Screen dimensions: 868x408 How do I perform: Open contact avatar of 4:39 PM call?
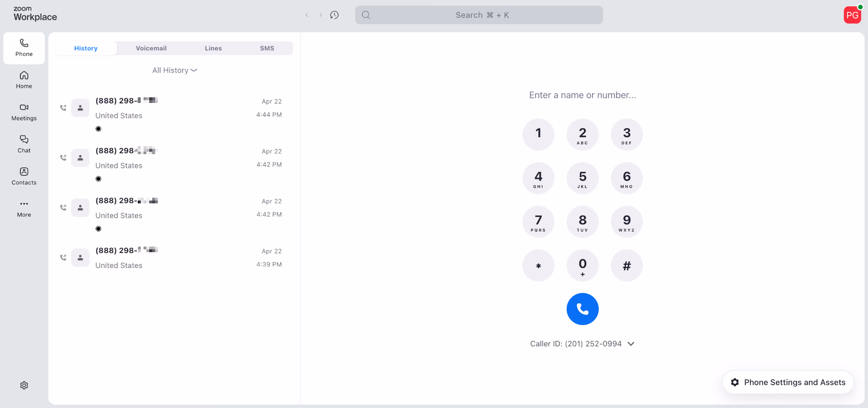point(80,257)
